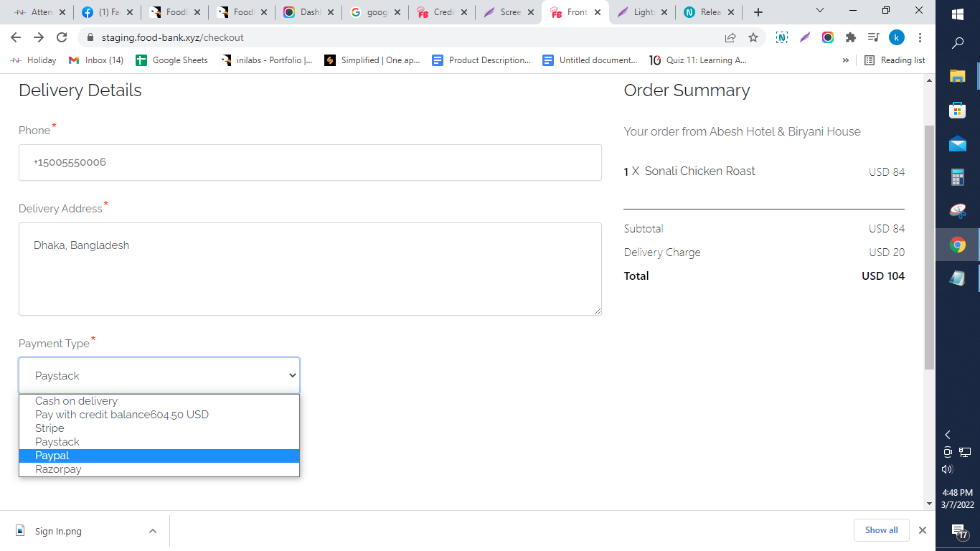980x551 pixels.
Task: Switch to the Dash tab
Action: point(308,12)
